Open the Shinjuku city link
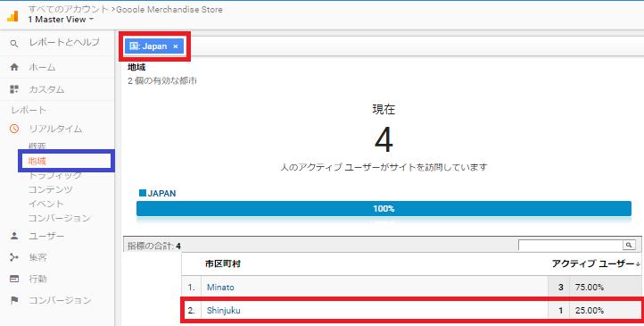This screenshot has height=326, width=644. coord(223,311)
